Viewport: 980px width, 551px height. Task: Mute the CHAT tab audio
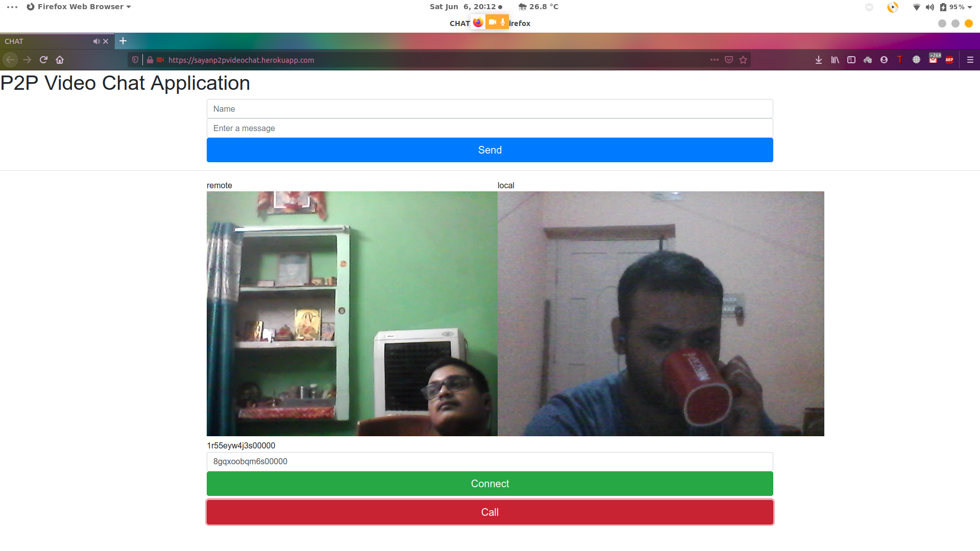(96, 41)
